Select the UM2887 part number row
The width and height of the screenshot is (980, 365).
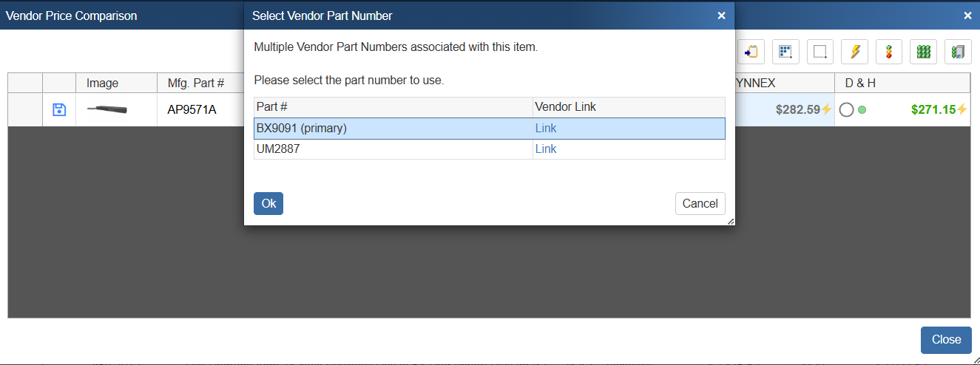[392, 149]
